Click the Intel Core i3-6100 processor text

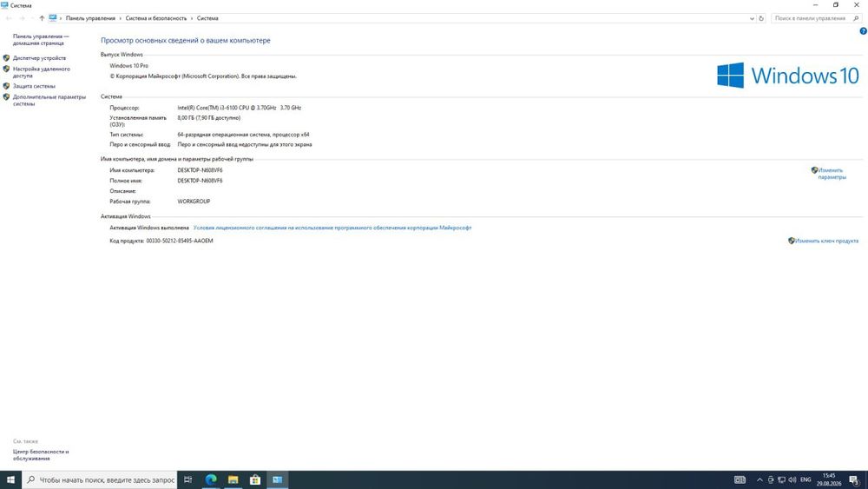pos(240,108)
